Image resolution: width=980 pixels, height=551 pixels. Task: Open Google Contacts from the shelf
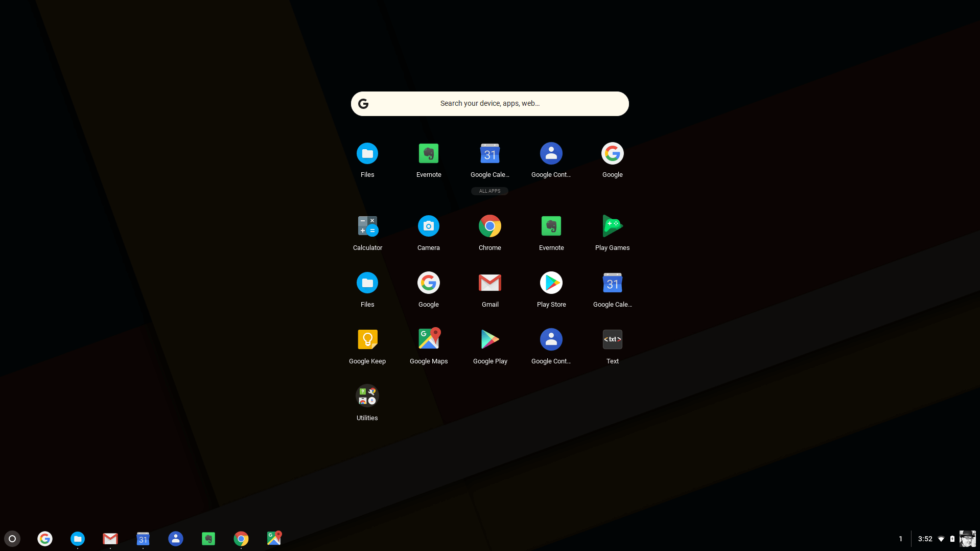(176, 539)
